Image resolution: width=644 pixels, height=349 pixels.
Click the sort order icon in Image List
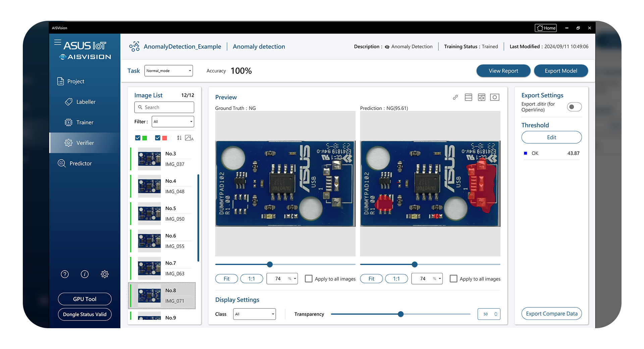pyautogui.click(x=179, y=138)
